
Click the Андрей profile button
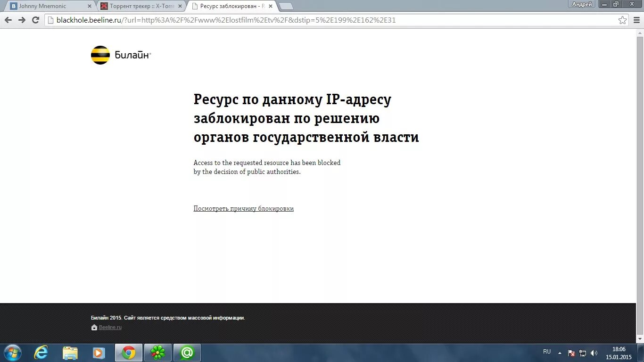click(582, 4)
